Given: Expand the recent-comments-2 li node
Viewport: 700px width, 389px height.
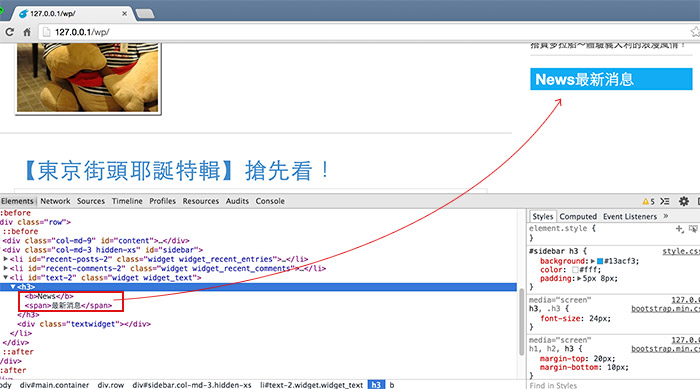Looking at the screenshot, I should [x=5, y=268].
